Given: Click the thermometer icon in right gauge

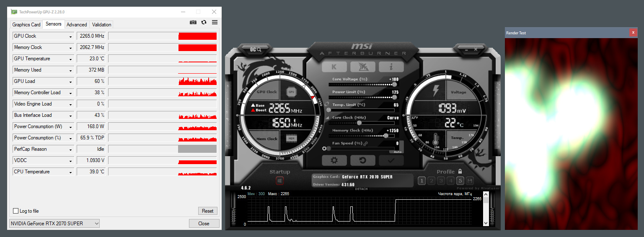Looking at the screenshot, I should click(436, 139).
